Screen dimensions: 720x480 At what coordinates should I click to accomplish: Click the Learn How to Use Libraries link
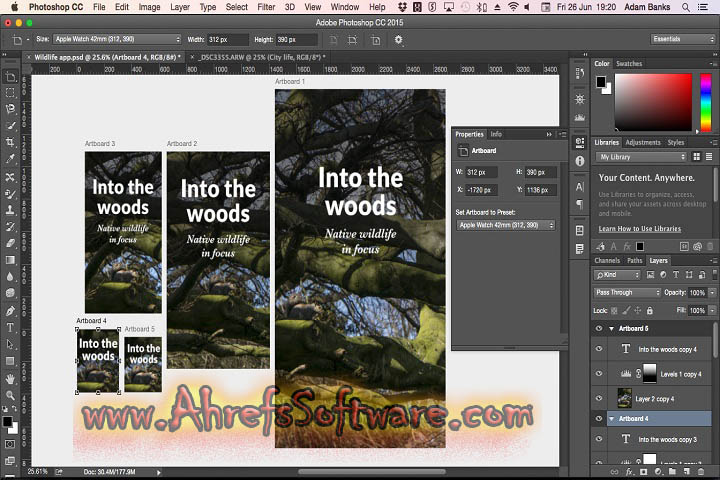point(639,229)
